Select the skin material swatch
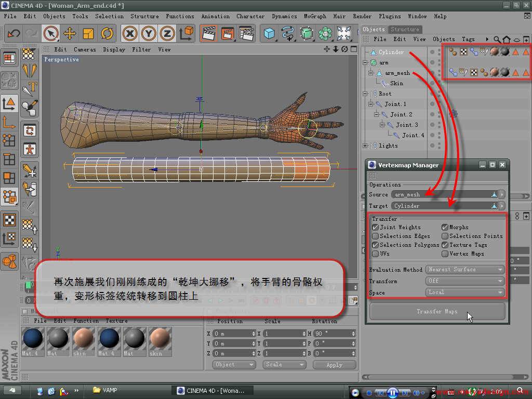 (84, 339)
